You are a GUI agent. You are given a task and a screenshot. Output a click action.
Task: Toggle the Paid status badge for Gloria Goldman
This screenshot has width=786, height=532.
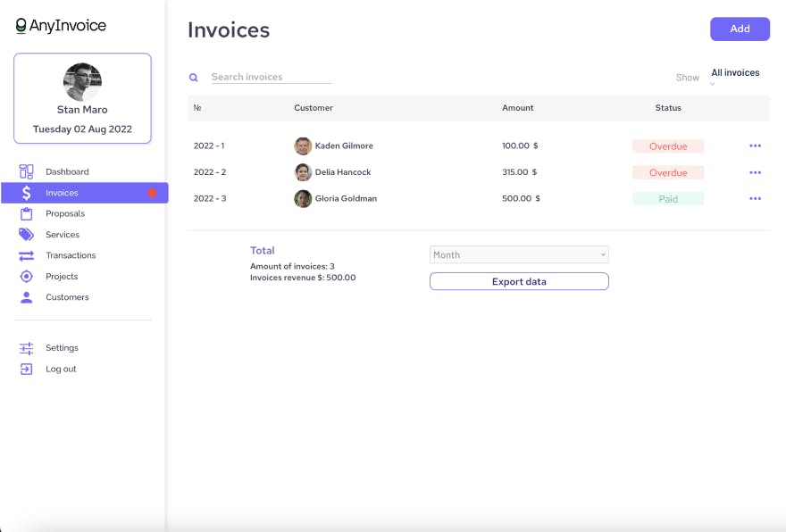(x=668, y=198)
